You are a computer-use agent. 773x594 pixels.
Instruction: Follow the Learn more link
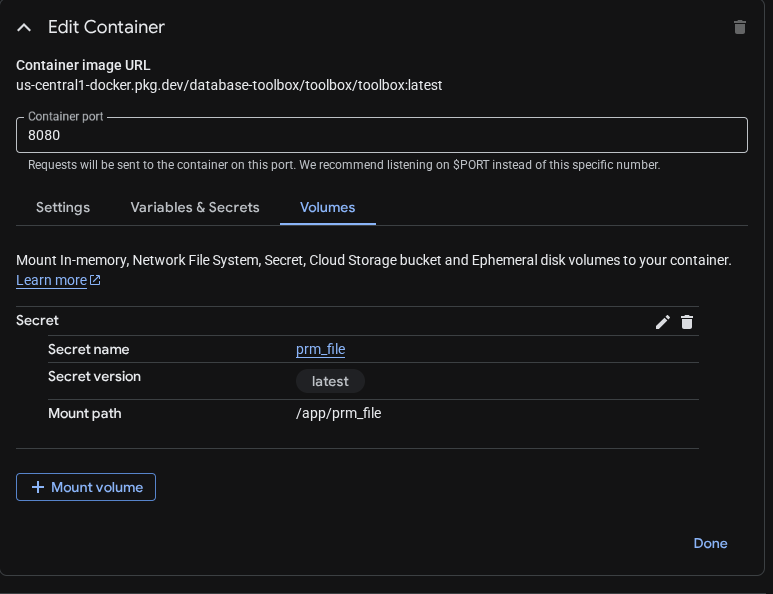point(51,280)
